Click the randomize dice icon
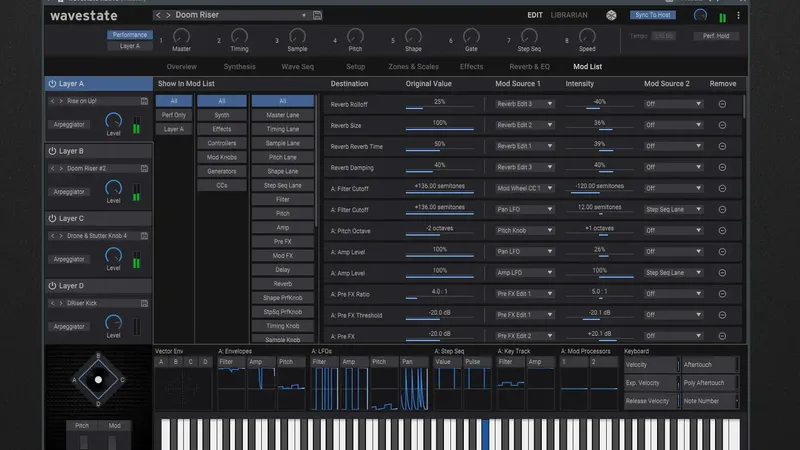This screenshot has height=450, width=800. click(611, 15)
